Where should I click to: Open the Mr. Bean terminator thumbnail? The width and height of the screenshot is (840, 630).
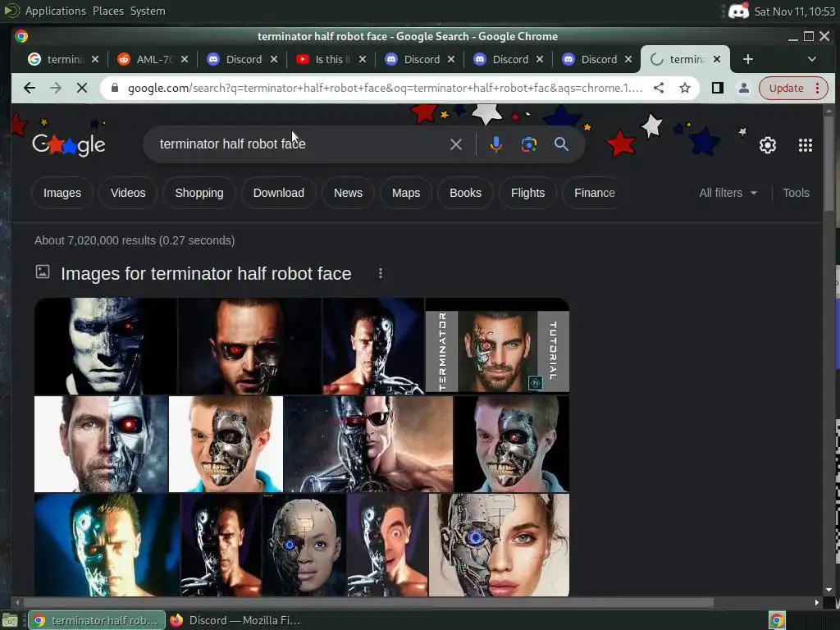[387, 545]
